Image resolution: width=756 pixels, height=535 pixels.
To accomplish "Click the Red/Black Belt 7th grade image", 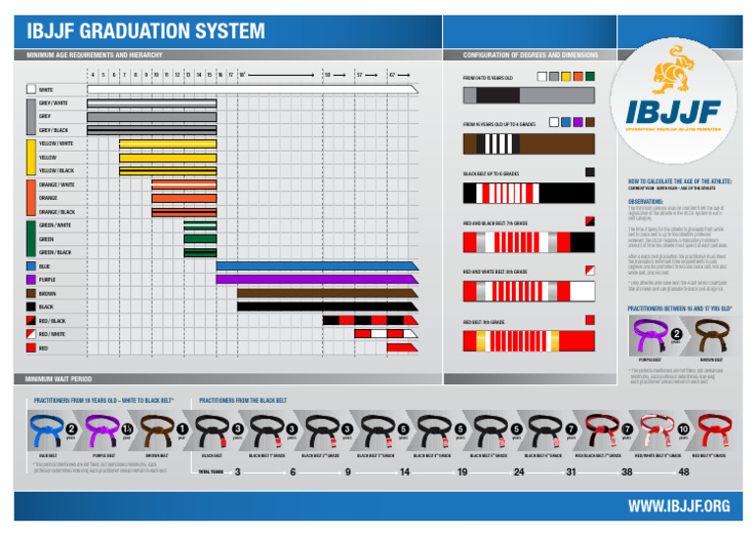I will pos(600,431).
